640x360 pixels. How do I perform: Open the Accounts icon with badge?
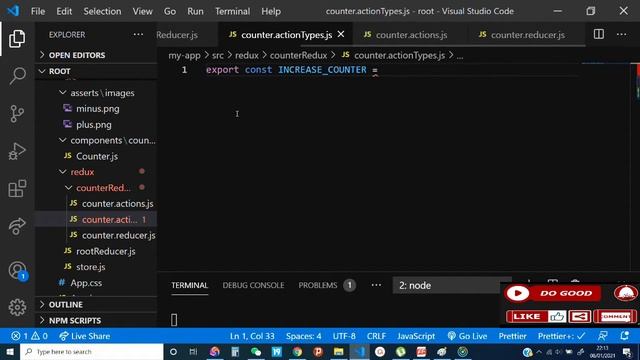coord(17,271)
